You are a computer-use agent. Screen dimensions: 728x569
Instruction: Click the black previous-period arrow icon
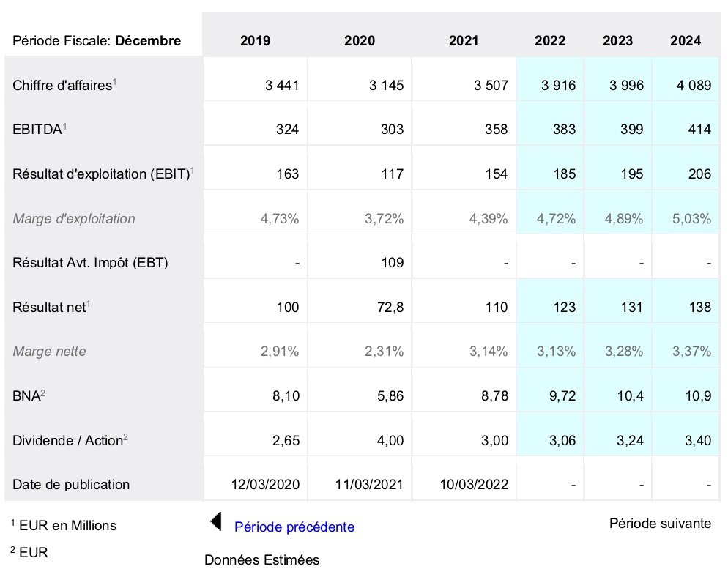[216, 521]
